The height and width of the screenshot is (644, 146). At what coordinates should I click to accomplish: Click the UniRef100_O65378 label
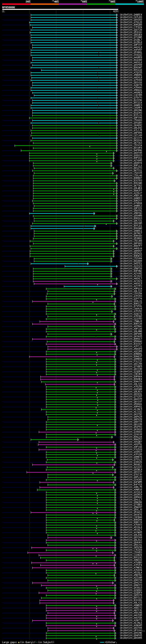click(x=131, y=595)
